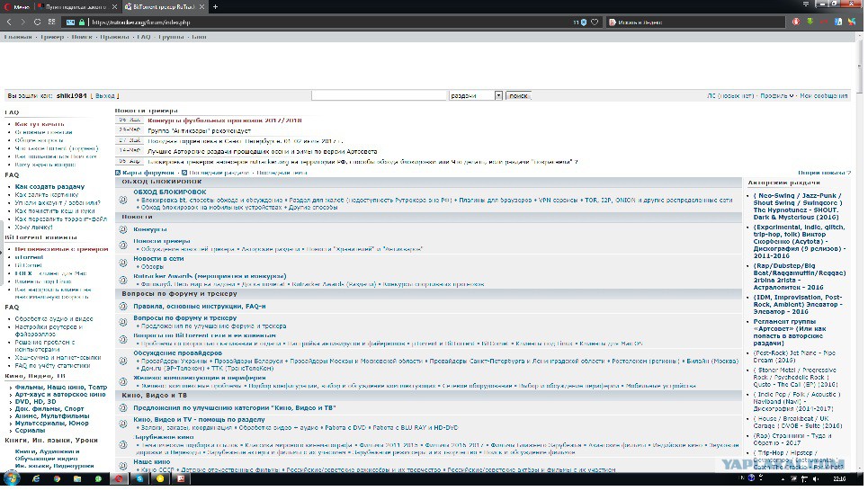Click the Выход logout link

(104, 95)
